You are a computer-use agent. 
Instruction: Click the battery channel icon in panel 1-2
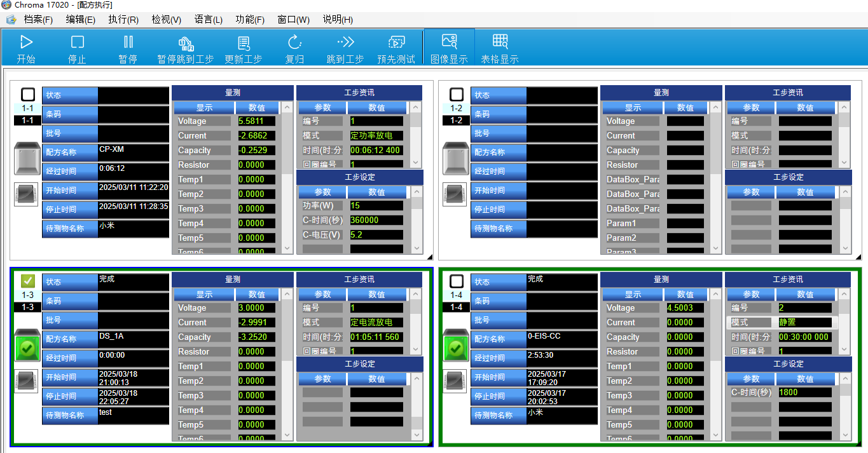click(x=456, y=159)
